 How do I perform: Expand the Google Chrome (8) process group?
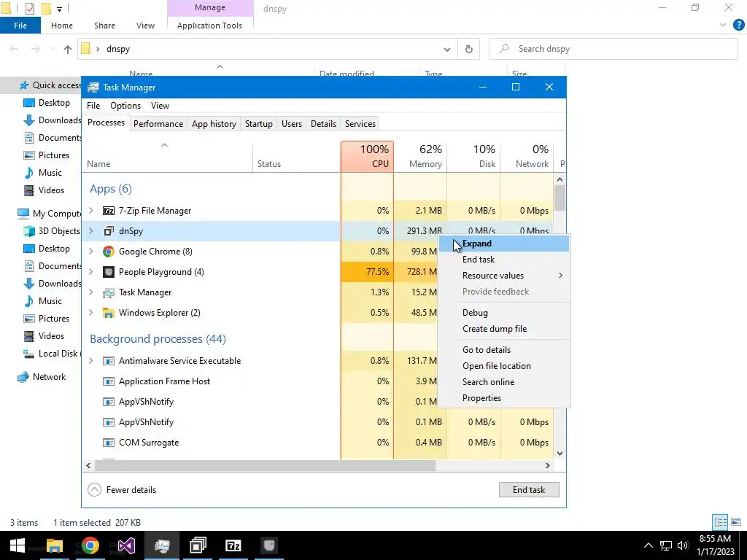coord(91,252)
